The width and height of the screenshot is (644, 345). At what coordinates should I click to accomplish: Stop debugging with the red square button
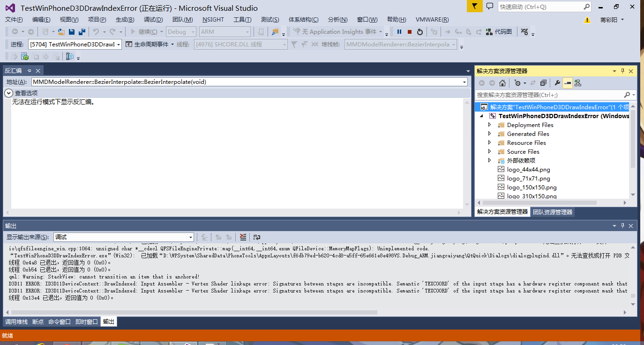410,32
